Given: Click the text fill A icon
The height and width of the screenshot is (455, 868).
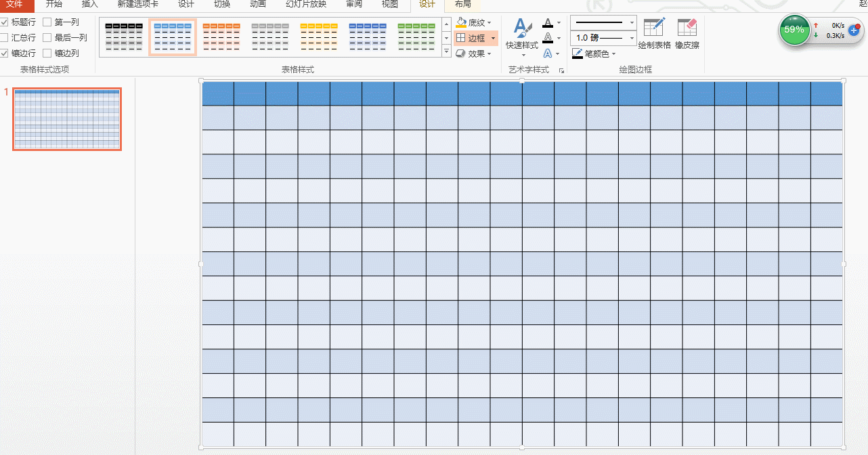Looking at the screenshot, I should (x=548, y=23).
